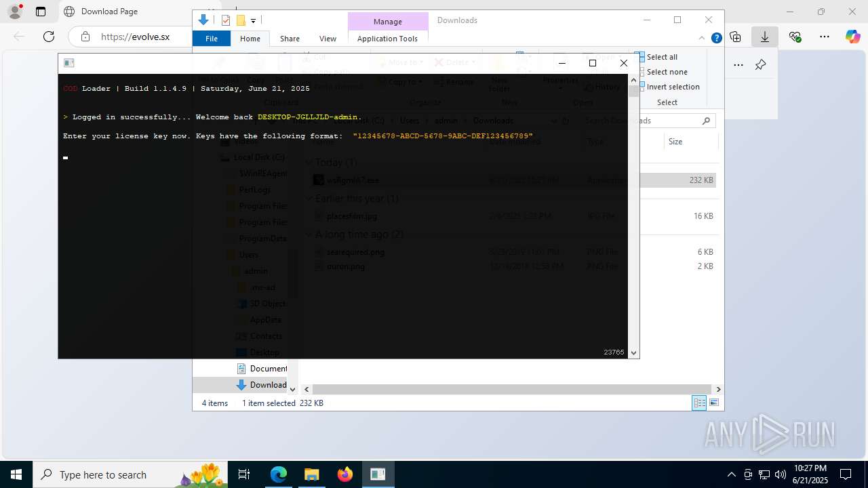This screenshot has width=868, height=488.
Task: Select Documents in navigation pane
Action: tap(262, 369)
